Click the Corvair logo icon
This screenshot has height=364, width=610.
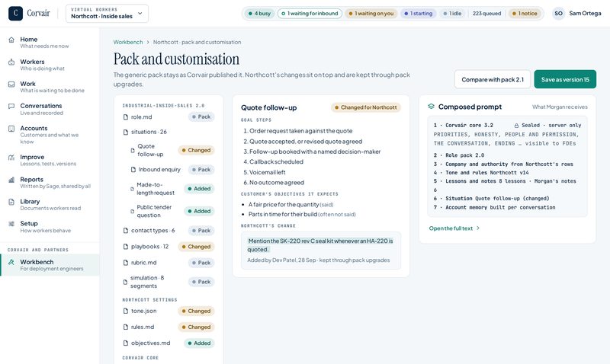pyautogui.click(x=15, y=13)
